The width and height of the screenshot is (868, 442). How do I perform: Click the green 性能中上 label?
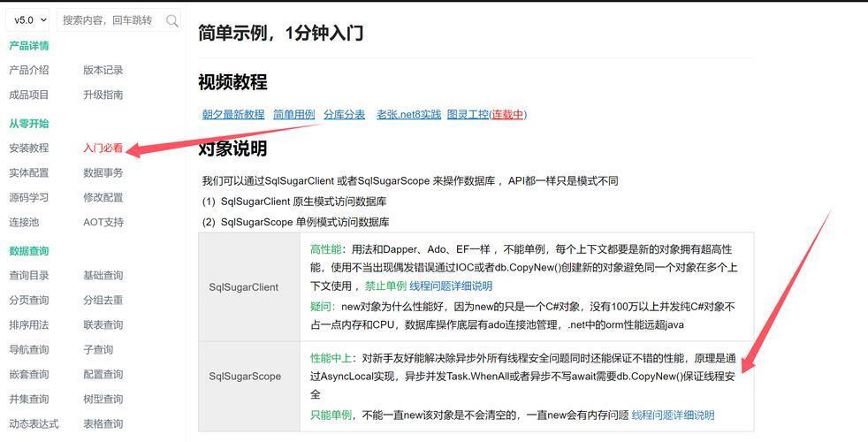(x=331, y=358)
